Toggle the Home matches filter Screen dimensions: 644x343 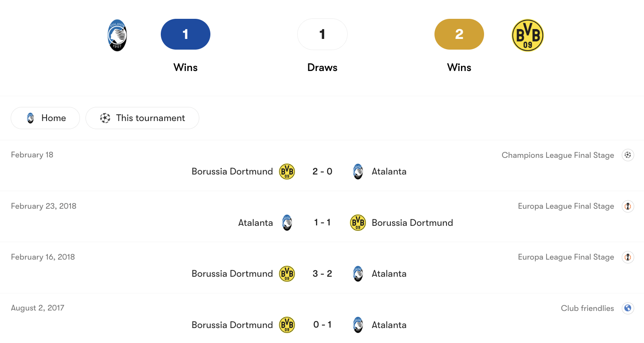45,118
